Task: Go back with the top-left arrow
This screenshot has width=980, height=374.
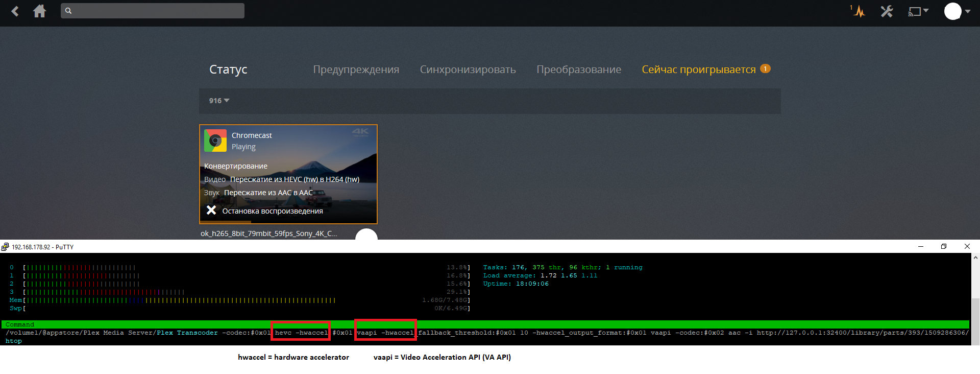Action: point(15,11)
